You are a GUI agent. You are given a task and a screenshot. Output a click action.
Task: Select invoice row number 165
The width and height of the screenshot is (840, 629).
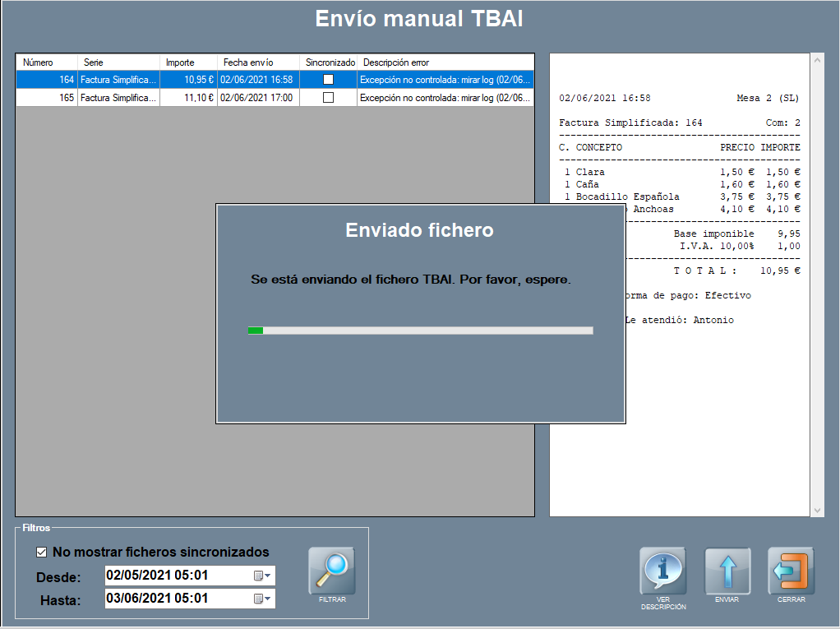tap(48, 97)
